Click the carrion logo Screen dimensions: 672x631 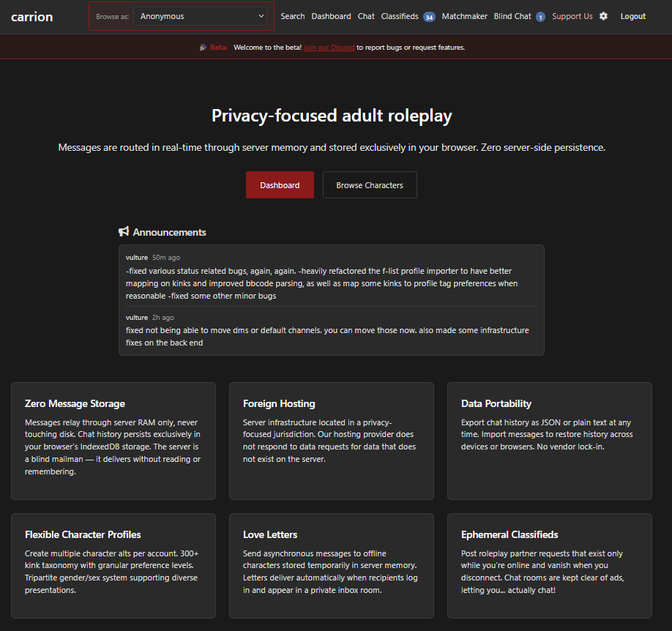(31, 17)
